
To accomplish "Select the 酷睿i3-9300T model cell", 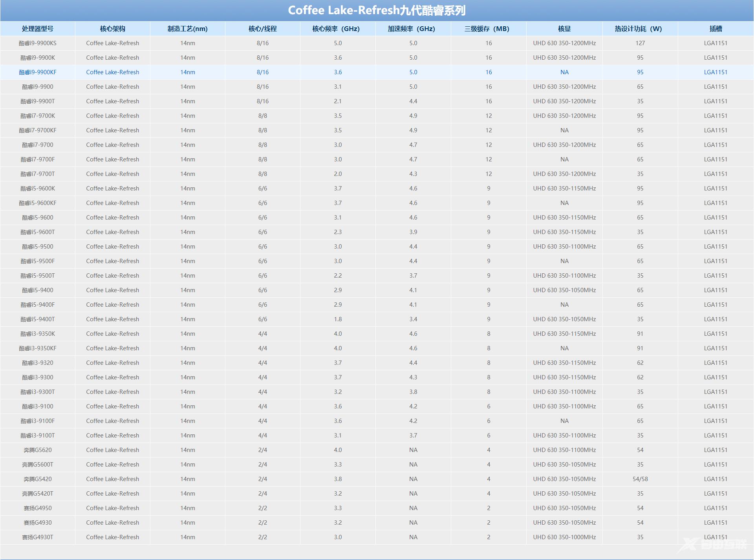I will tap(38, 392).
